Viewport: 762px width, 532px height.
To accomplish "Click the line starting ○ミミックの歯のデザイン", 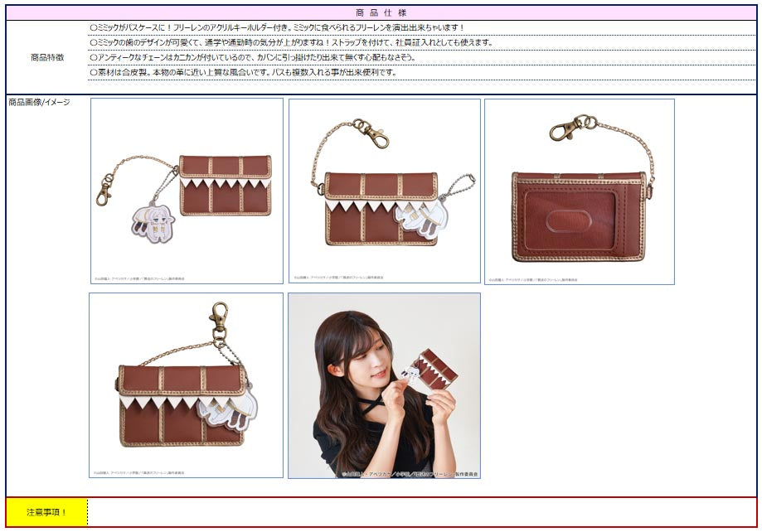I will [291, 43].
